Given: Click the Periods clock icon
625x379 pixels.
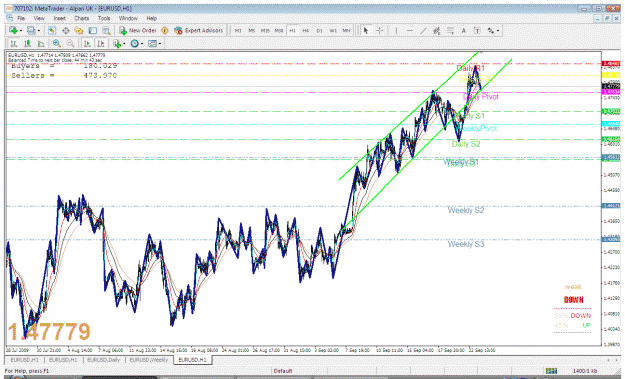Looking at the screenshot, I should pyautogui.click(x=135, y=43).
